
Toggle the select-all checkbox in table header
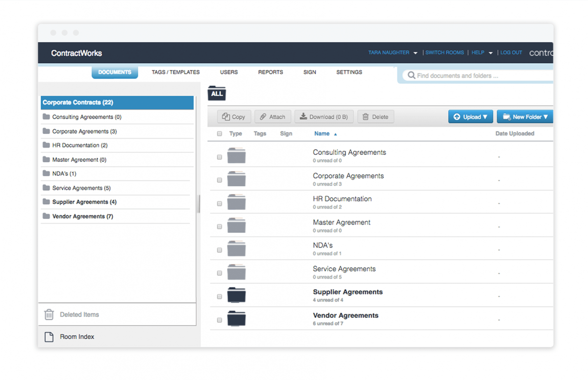[x=220, y=134]
